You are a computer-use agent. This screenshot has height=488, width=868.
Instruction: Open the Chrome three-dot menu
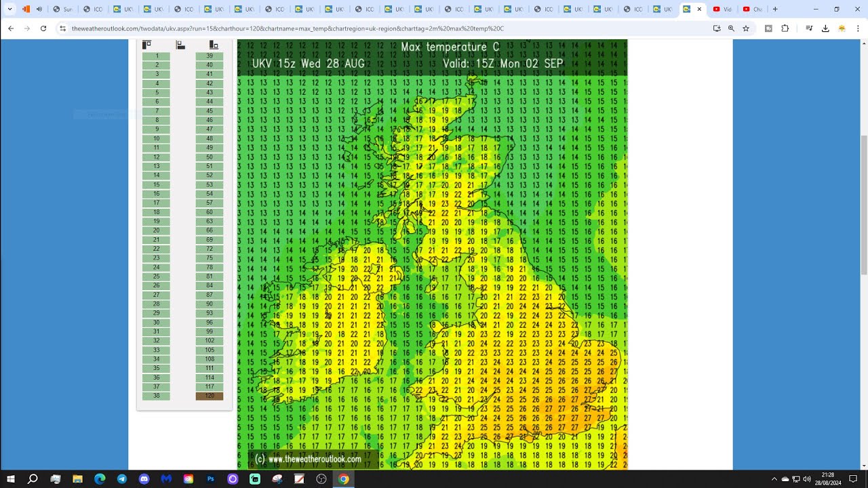(857, 28)
